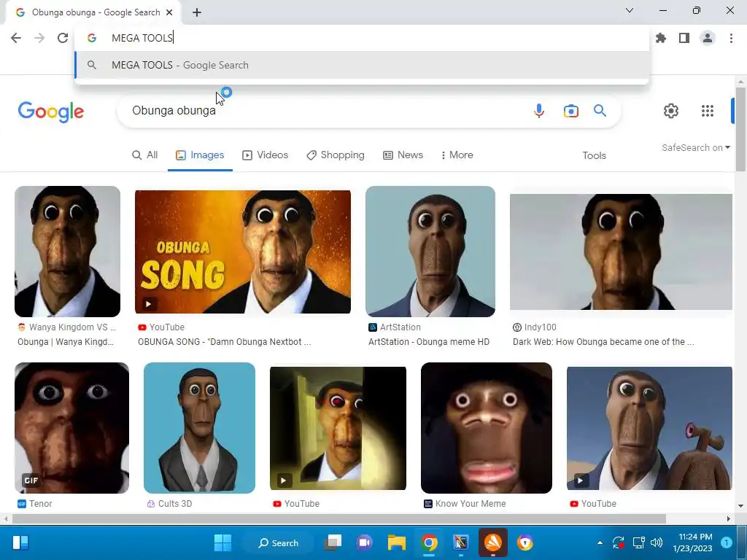This screenshot has width=747, height=560.
Task: Open Chrome three-dot menu
Action: coord(731,38)
